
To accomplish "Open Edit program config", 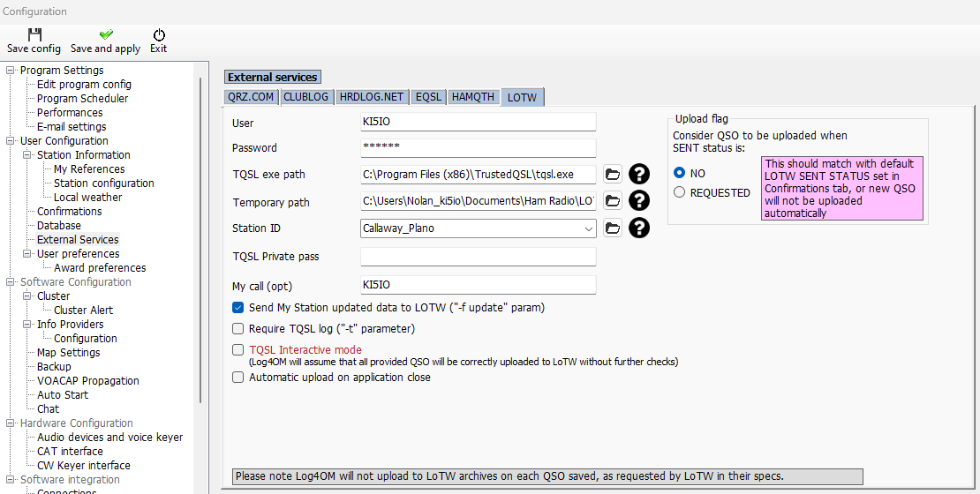I will coord(84,85).
